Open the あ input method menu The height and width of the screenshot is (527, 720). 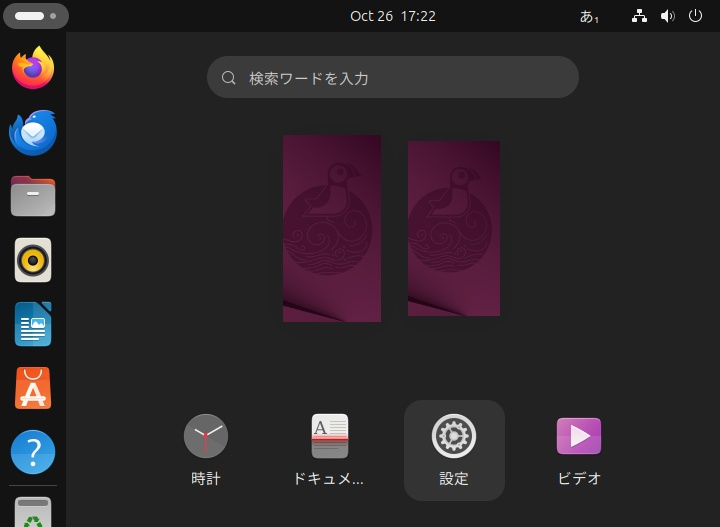click(x=589, y=17)
